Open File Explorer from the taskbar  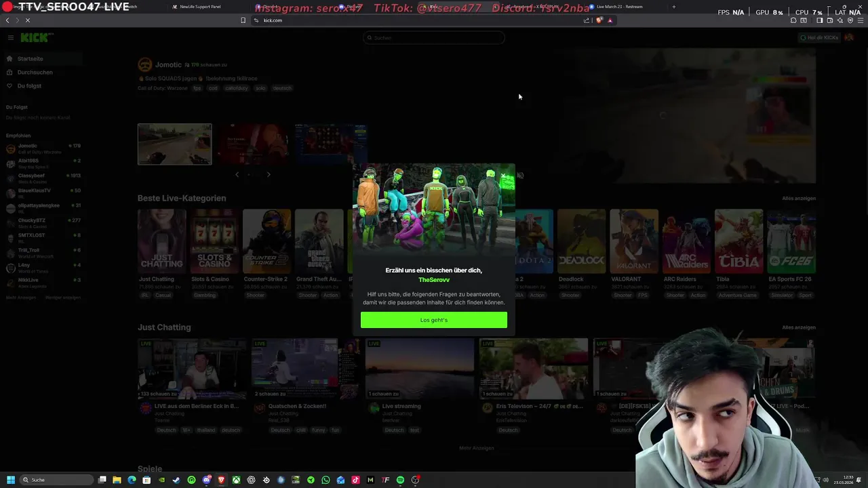[x=117, y=480]
